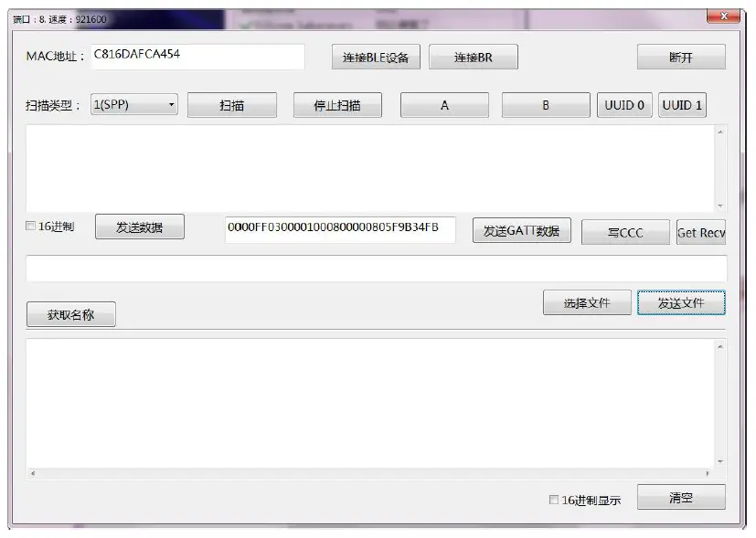Start scanning with the 扫描 button

231,104
